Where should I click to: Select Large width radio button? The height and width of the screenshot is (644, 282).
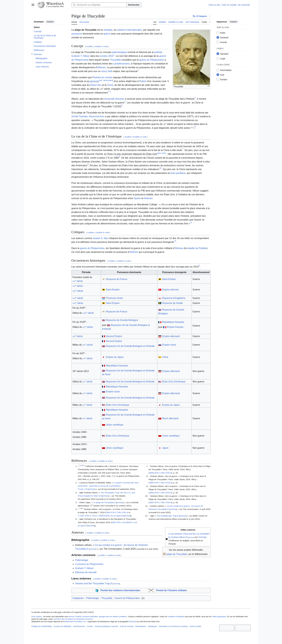pos(218,59)
